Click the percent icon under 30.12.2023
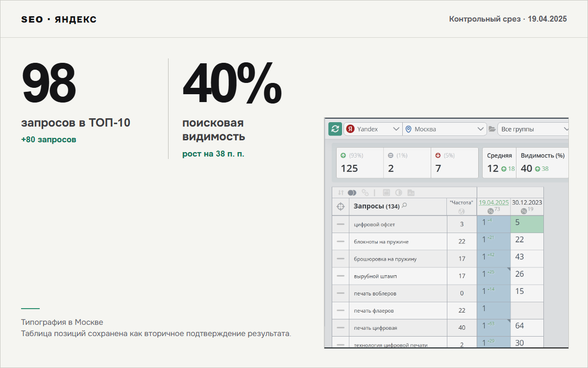The image size is (588, 368). [x=523, y=211]
